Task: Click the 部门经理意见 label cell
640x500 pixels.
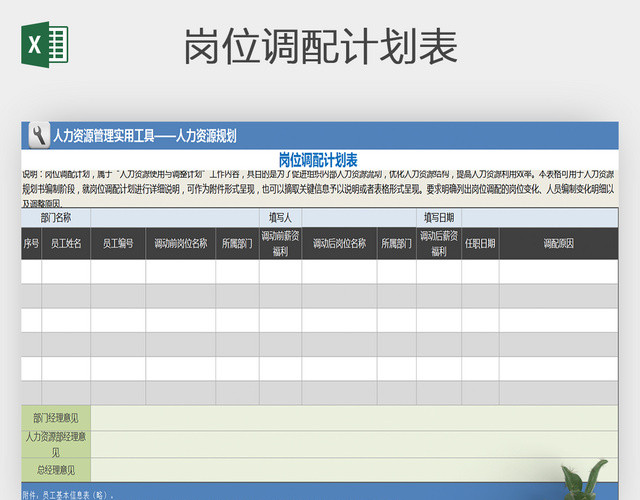Action: (x=56, y=418)
